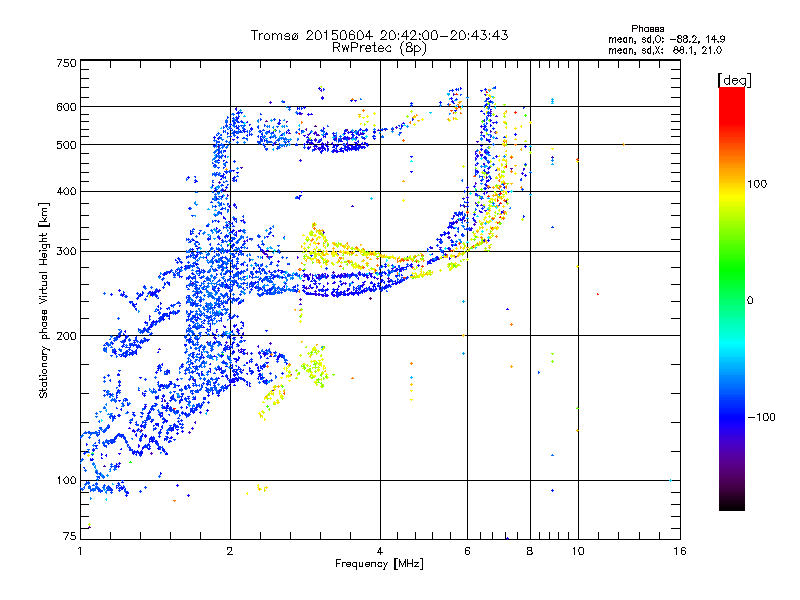Click the subtitle 'RwPretec (8p)'
Image resolution: width=800 pixels, height=600 pixels.
tap(379, 48)
